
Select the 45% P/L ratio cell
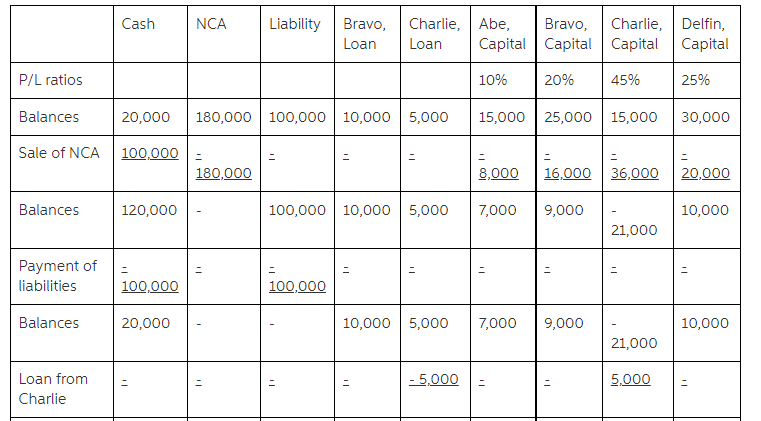[626, 80]
